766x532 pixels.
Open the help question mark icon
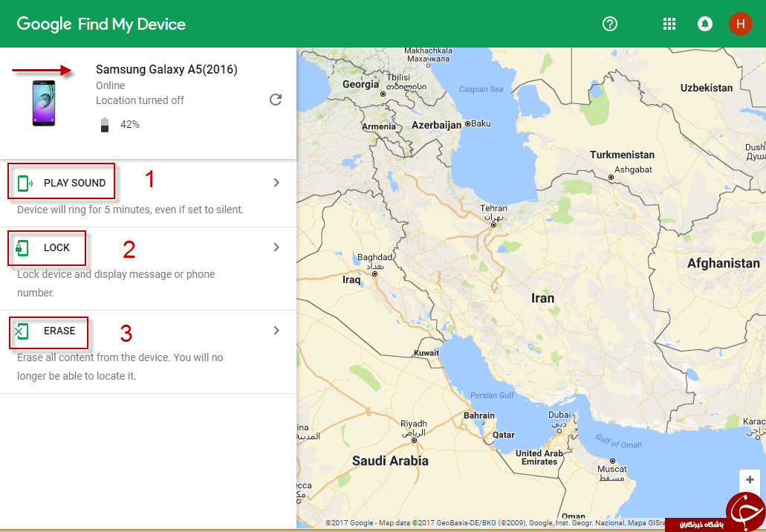pyautogui.click(x=610, y=24)
